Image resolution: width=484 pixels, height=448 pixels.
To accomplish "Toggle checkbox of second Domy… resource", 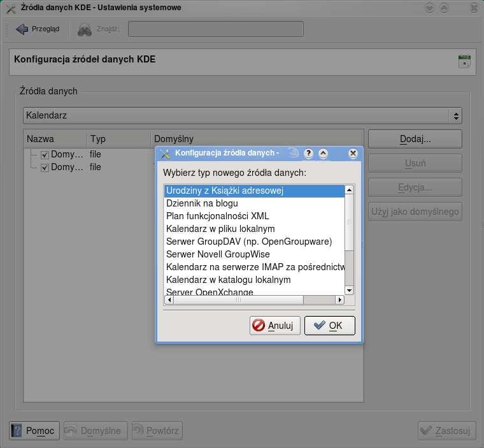I will point(45,168).
